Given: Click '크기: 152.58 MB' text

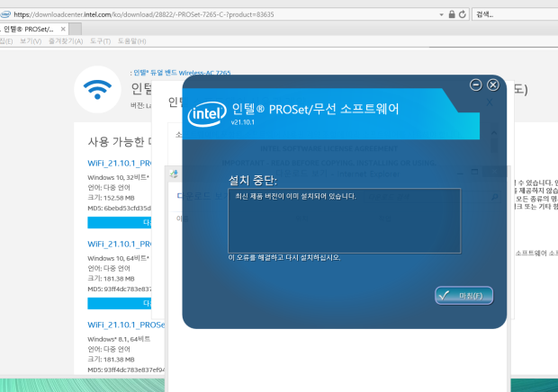Looking at the screenshot, I should tap(111, 198).
